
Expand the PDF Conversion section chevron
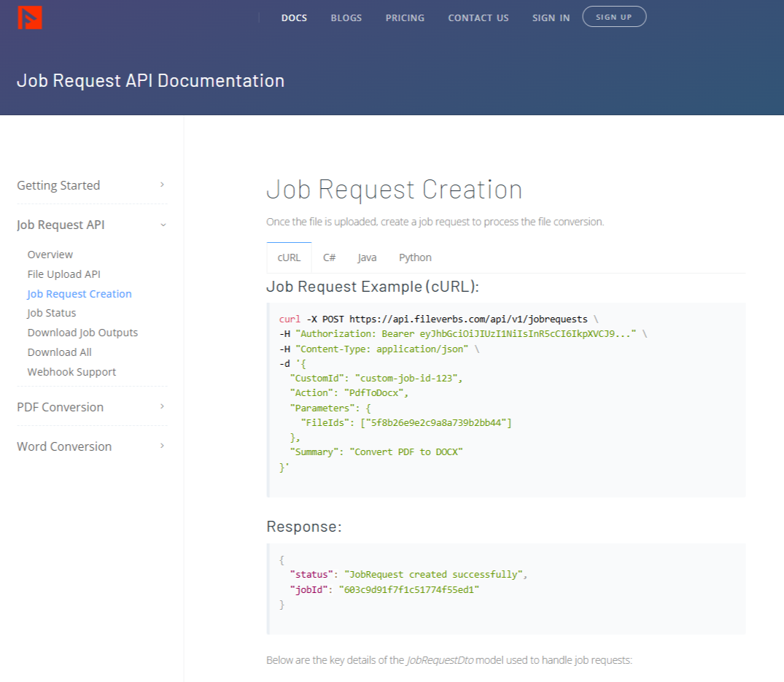162,406
